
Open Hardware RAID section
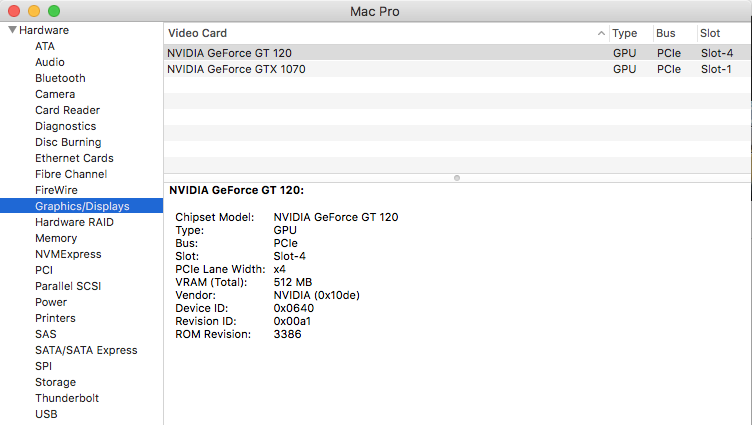(74, 222)
